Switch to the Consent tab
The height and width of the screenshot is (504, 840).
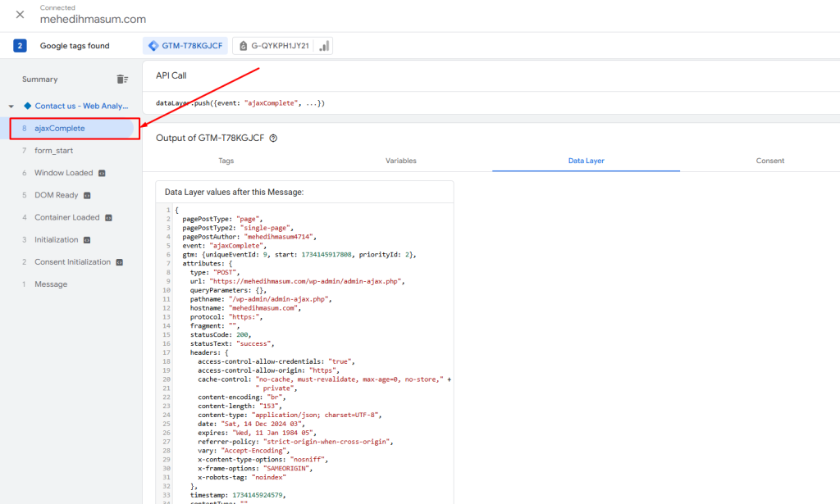click(769, 161)
